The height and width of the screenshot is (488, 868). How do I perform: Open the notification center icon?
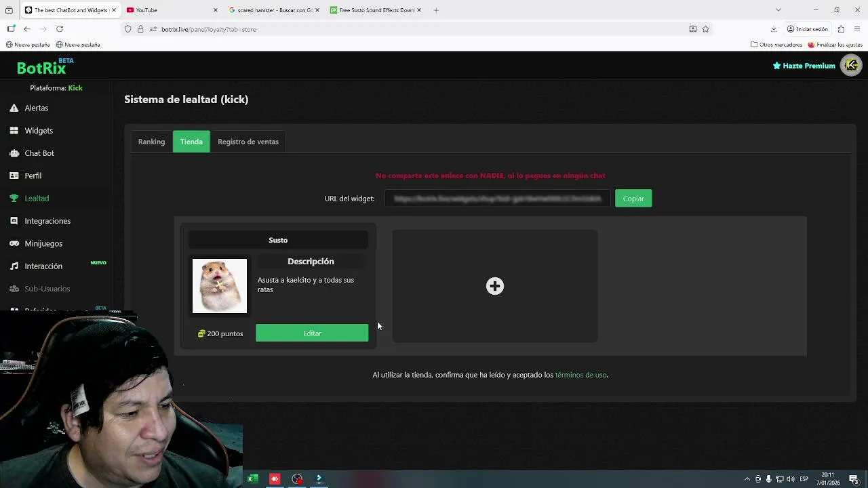click(854, 479)
